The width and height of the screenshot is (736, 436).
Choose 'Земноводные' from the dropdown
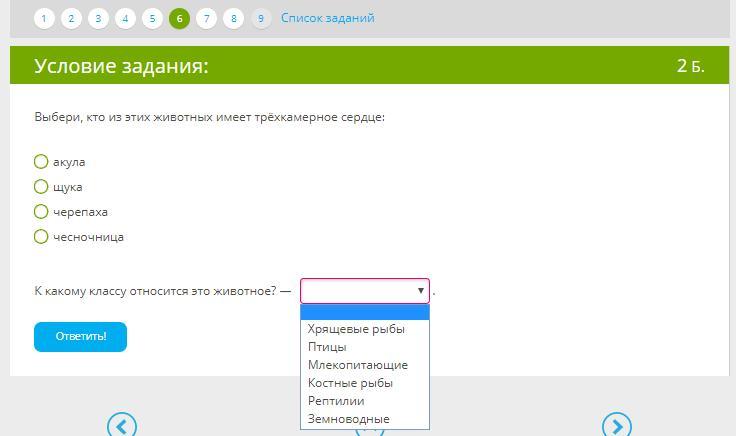pyautogui.click(x=365, y=419)
